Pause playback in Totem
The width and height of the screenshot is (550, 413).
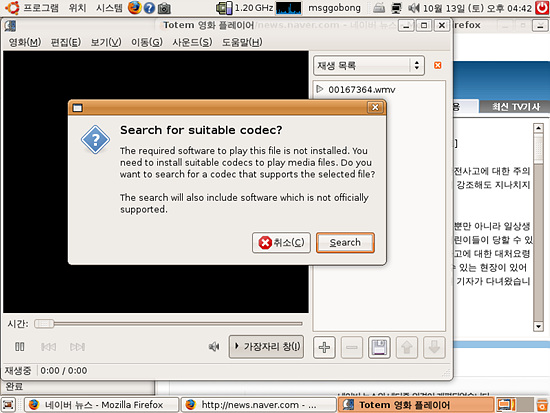pyautogui.click(x=20, y=347)
